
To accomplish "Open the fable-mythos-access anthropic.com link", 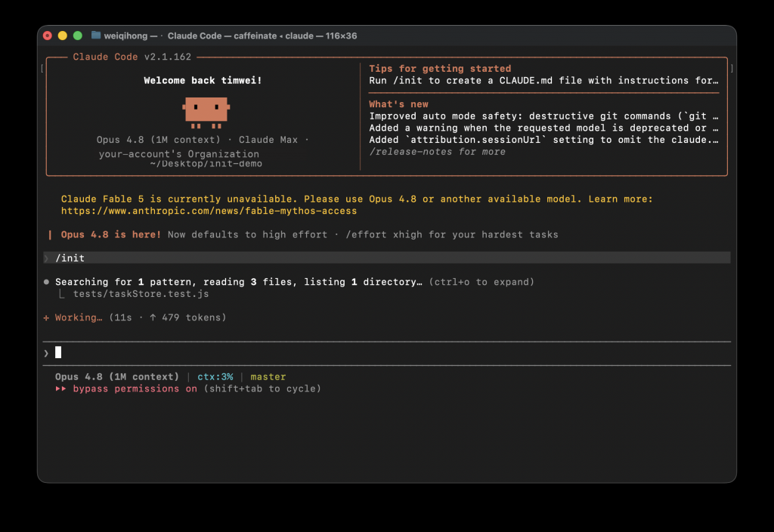I will [x=209, y=211].
